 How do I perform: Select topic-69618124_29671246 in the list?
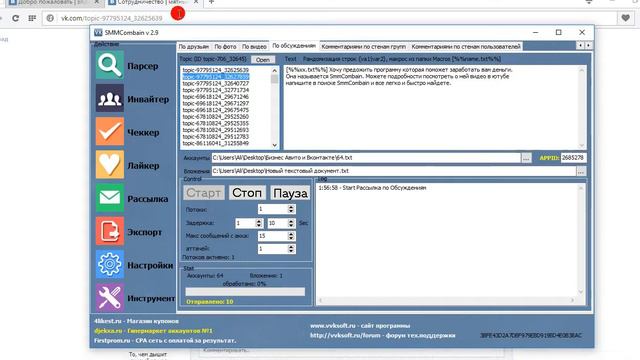click(x=216, y=97)
